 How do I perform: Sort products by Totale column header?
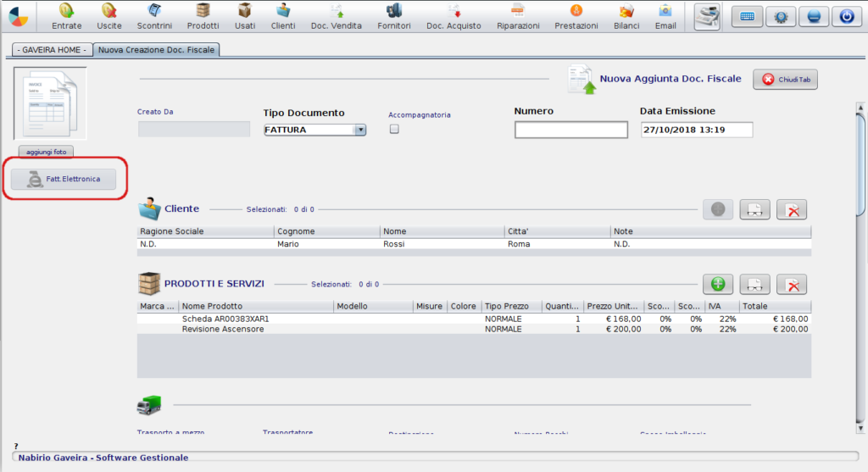(x=775, y=306)
